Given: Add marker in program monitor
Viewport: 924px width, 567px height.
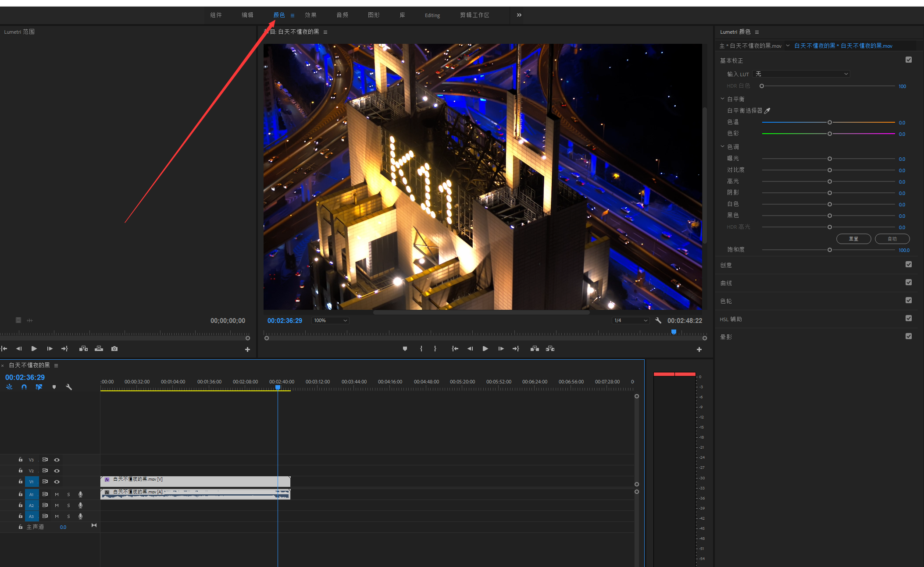Looking at the screenshot, I should tap(405, 349).
